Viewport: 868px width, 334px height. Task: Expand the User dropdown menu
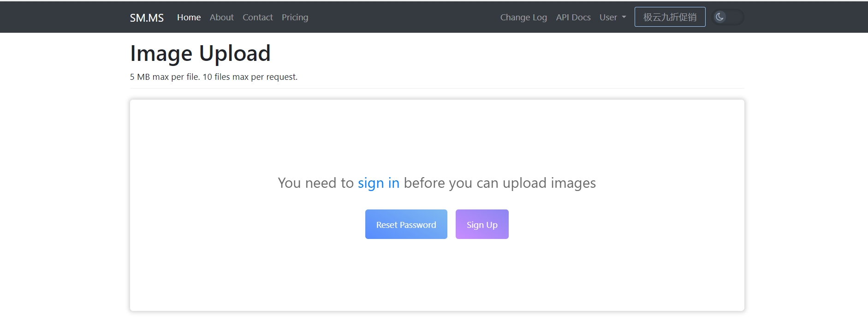click(x=612, y=17)
